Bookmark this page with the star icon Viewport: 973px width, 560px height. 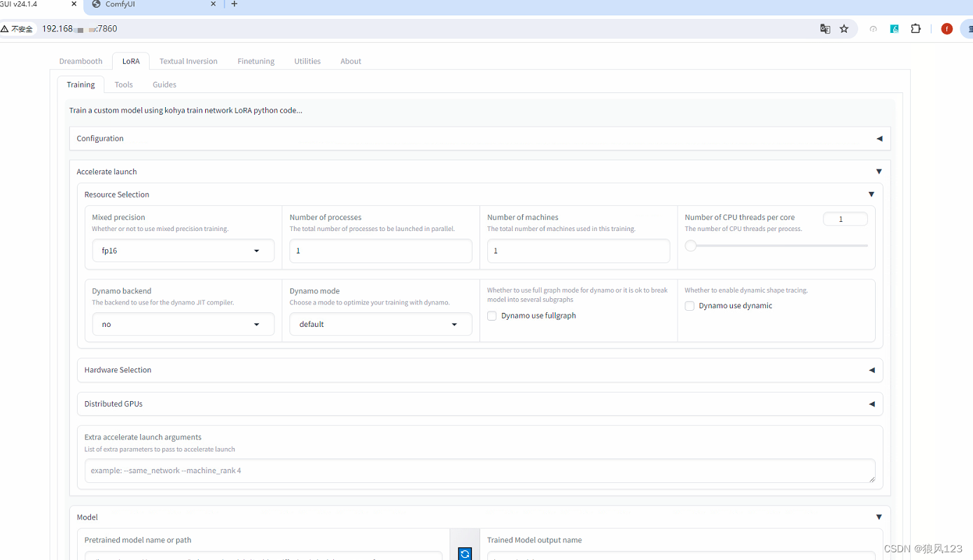844,29
